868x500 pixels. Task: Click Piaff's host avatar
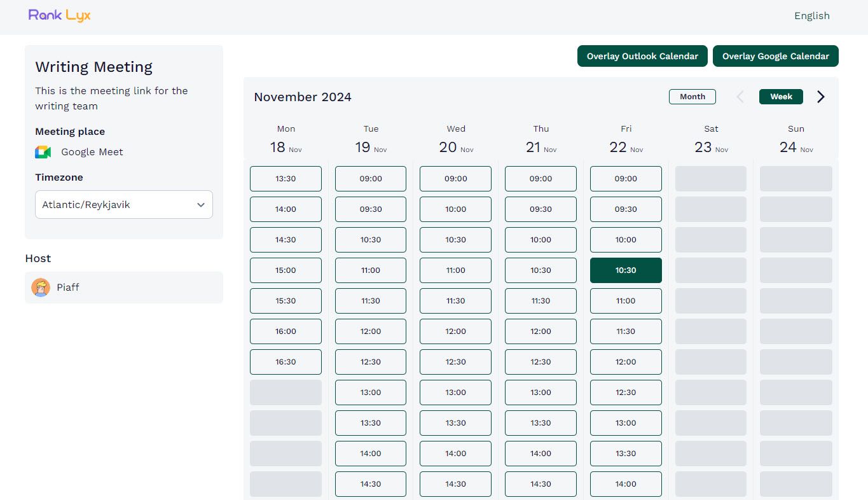[x=41, y=287]
